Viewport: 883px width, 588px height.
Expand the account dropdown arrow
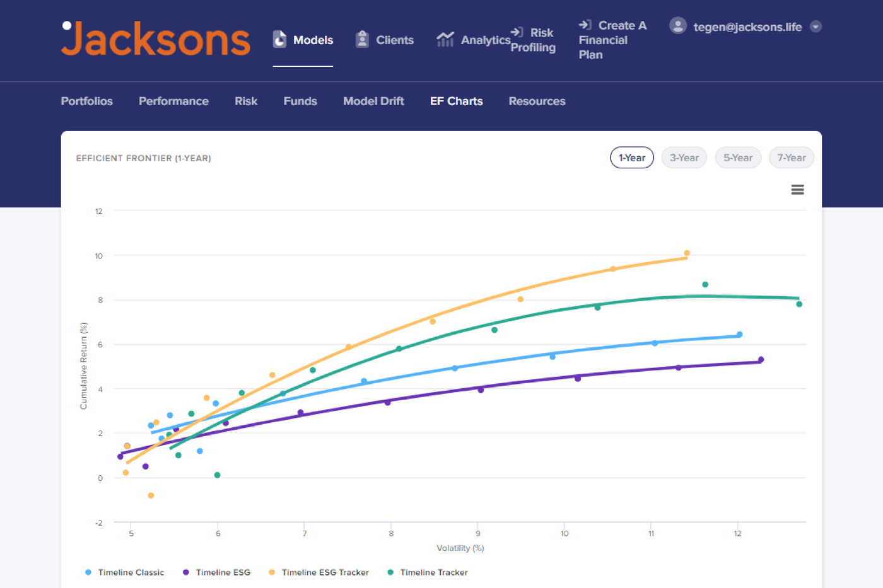click(x=816, y=26)
